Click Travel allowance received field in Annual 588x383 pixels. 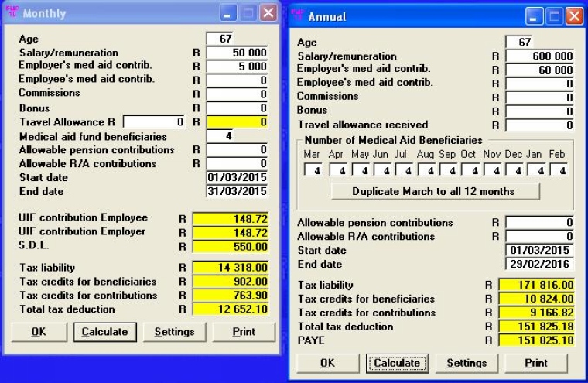[539, 125]
